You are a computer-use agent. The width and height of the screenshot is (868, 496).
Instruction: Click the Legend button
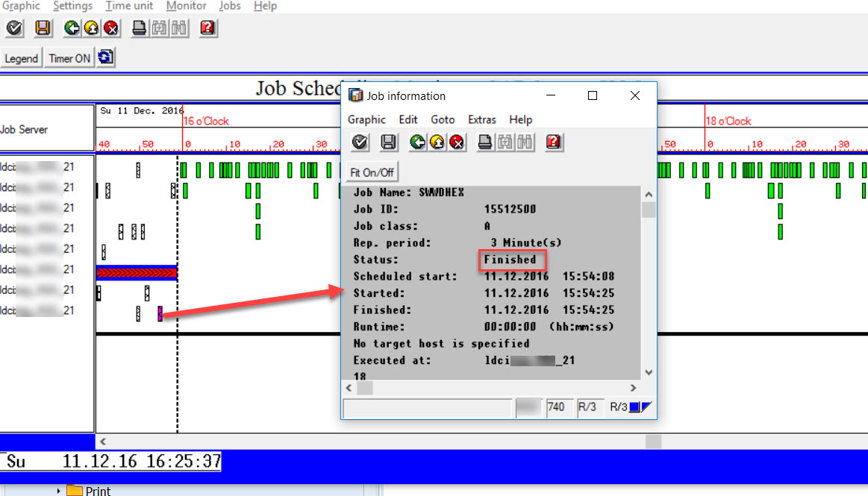(x=22, y=57)
